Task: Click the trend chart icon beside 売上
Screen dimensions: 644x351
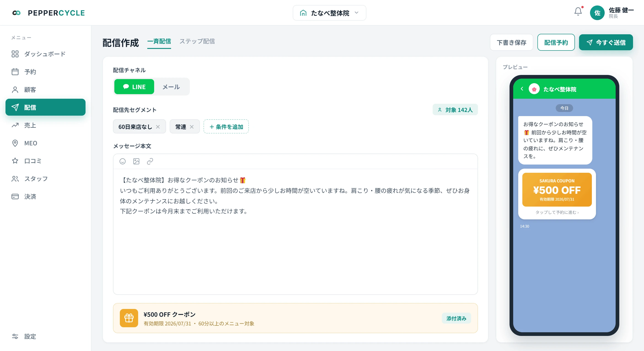Action: (x=15, y=125)
